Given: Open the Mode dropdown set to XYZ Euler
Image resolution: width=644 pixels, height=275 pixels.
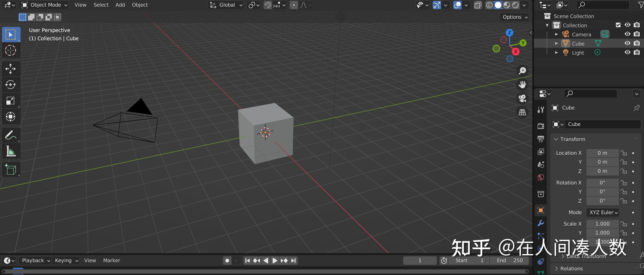Looking at the screenshot, I should [602, 212].
